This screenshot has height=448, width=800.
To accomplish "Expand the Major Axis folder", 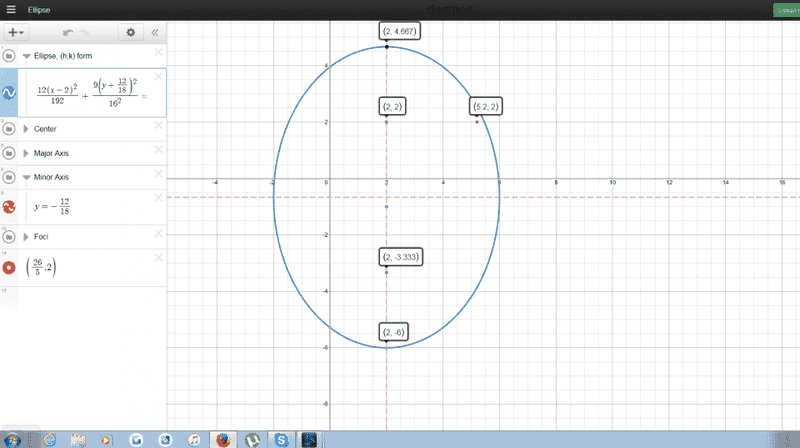I will (26, 153).
